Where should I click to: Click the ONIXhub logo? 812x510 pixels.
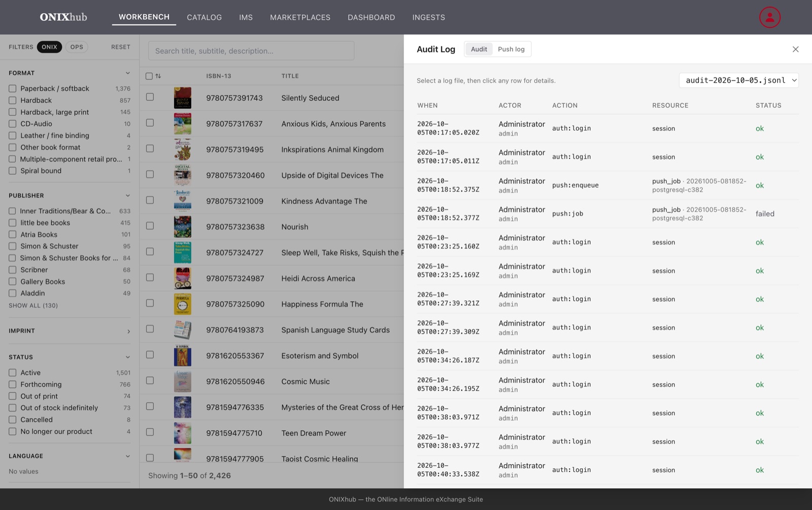point(63,17)
